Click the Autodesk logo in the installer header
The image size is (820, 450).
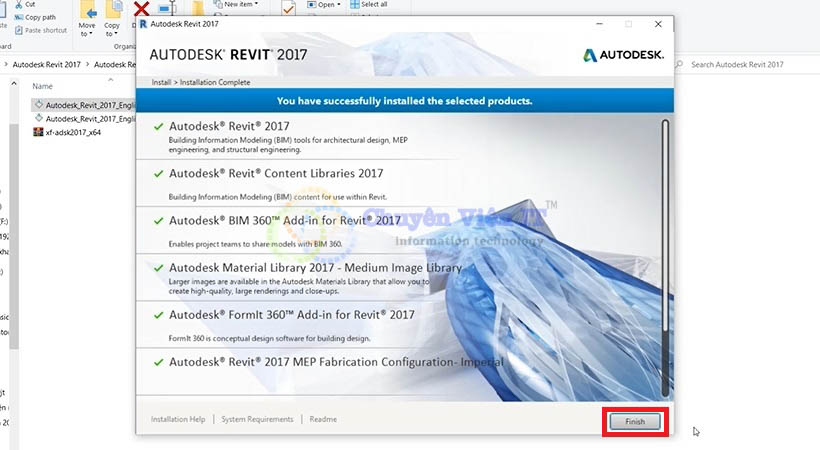pos(623,55)
